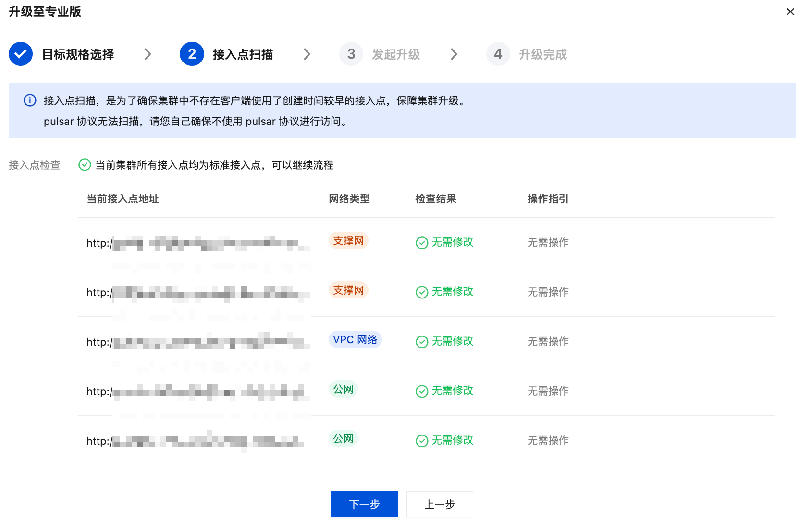Click the completed checkmark icon for step one

pos(21,54)
